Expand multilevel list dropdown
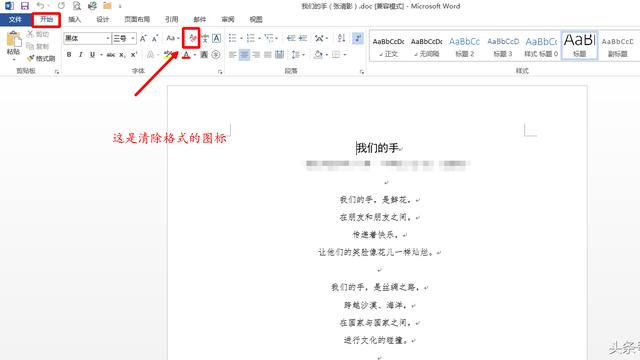Viewport: 640px width, 360px height. click(277, 39)
